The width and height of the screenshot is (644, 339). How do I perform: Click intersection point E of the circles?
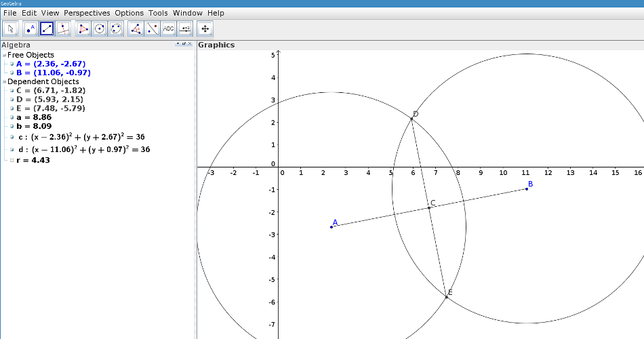447,297
